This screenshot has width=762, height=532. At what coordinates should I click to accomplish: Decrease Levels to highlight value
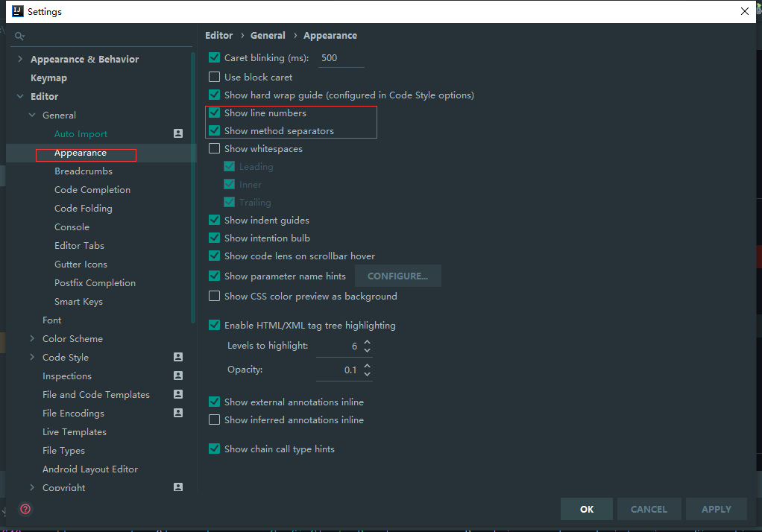pos(368,349)
